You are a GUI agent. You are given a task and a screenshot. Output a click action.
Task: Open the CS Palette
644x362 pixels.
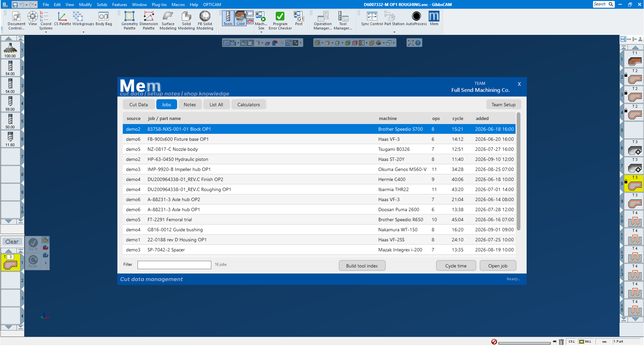point(62,19)
